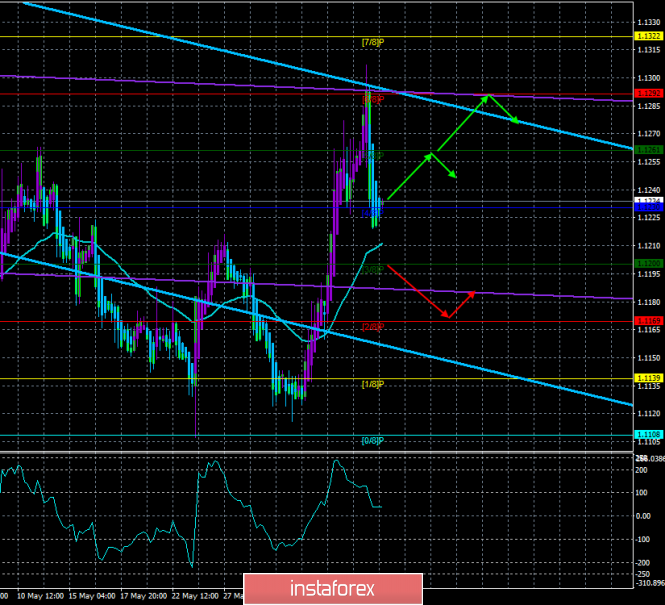Select the [0/8]P Murray level label
Screen dimensions: 665x605
tap(372, 441)
